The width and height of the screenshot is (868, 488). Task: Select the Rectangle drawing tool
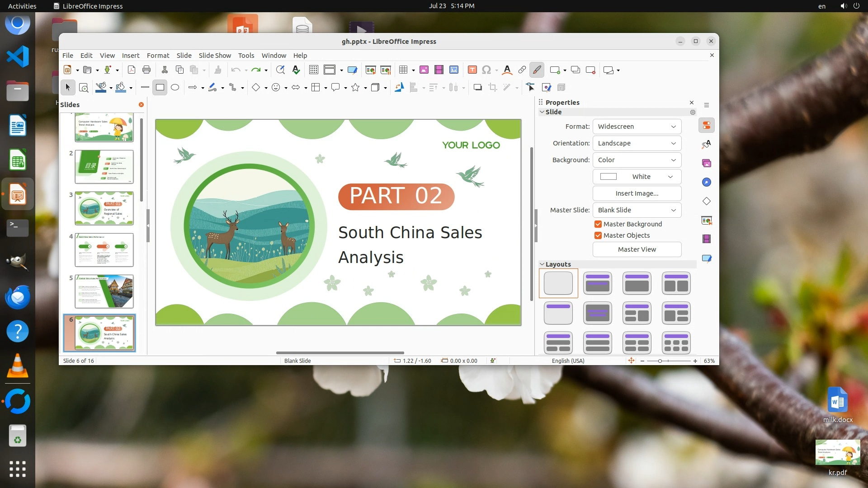(160, 88)
